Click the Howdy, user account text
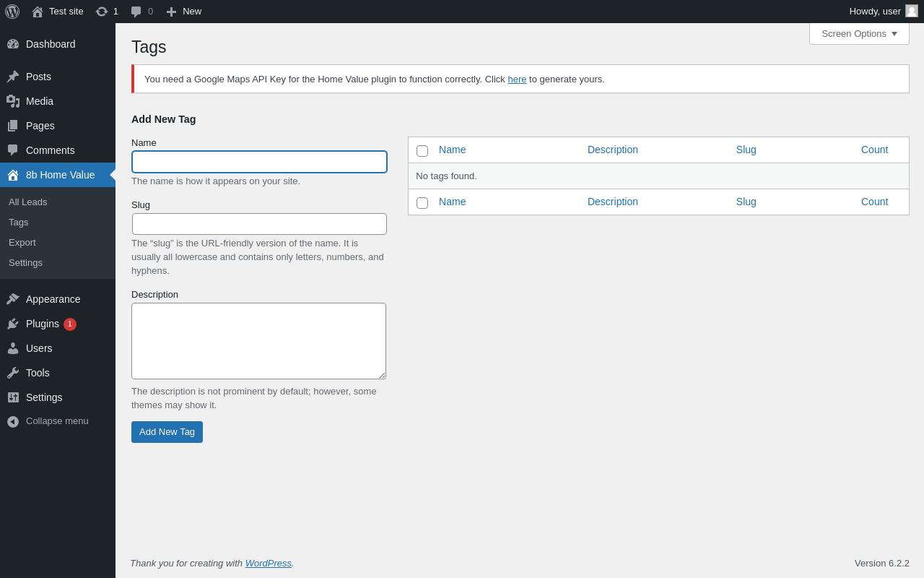The image size is (924, 578). (x=875, y=12)
